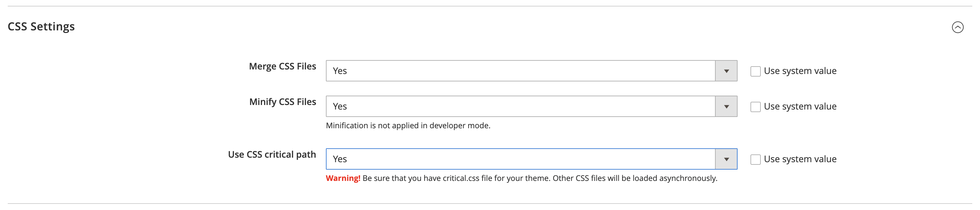Click the red Warning! word
The width and height of the screenshot is (980, 210).
(x=343, y=178)
